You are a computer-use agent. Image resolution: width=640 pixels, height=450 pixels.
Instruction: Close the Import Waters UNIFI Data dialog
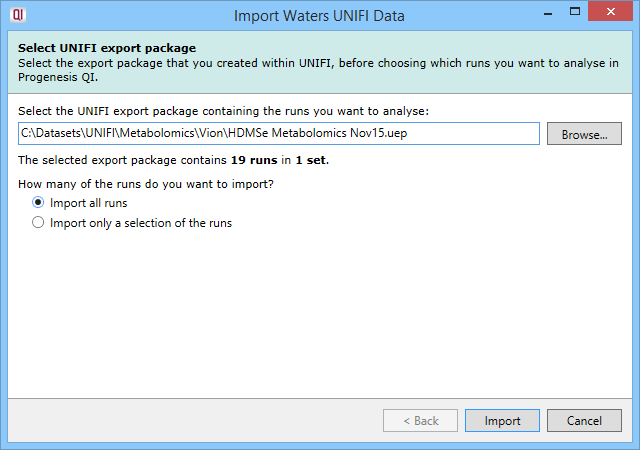click(610, 11)
